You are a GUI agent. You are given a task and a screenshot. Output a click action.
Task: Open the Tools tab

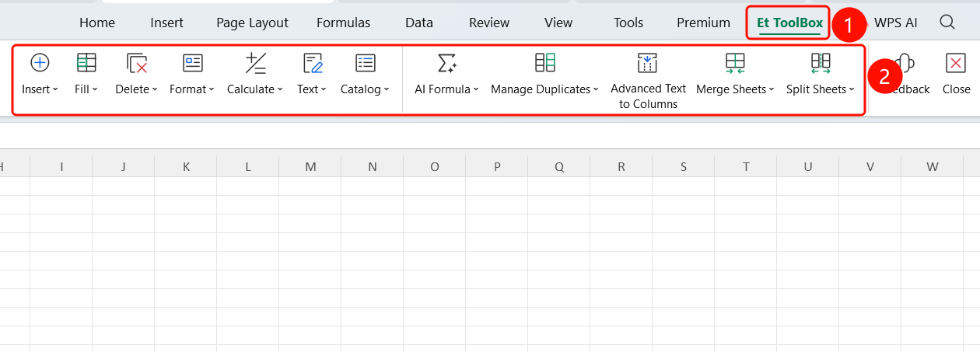pyautogui.click(x=628, y=23)
